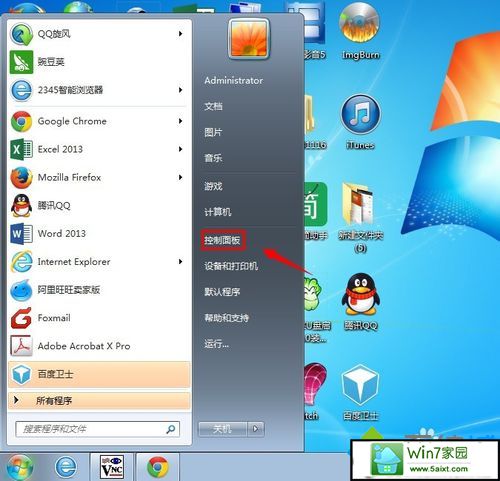Open Excel 2013 from the Start menu
The height and width of the screenshot is (481, 500).
pyautogui.click(x=98, y=149)
